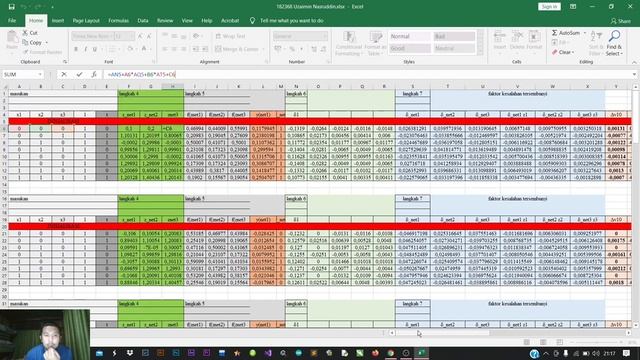640x360 pixels.
Task: Toggle Wrap Text
Action: 230,36
